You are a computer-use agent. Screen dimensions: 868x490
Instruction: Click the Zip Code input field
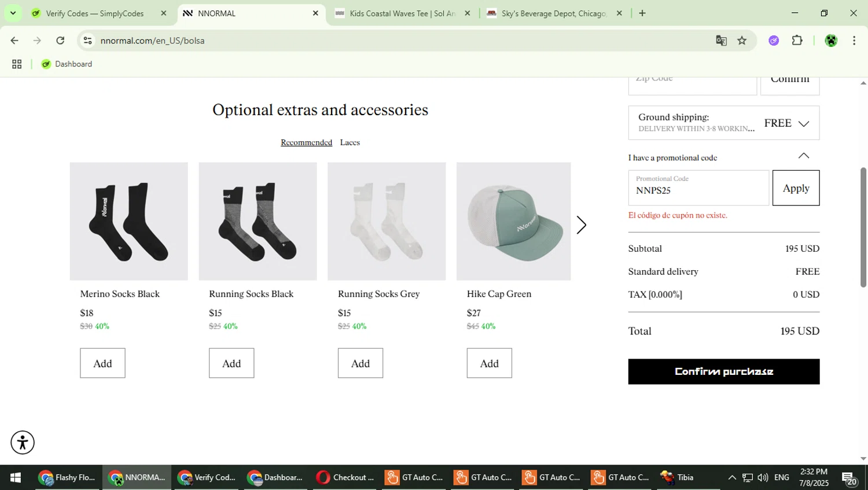coord(692,85)
